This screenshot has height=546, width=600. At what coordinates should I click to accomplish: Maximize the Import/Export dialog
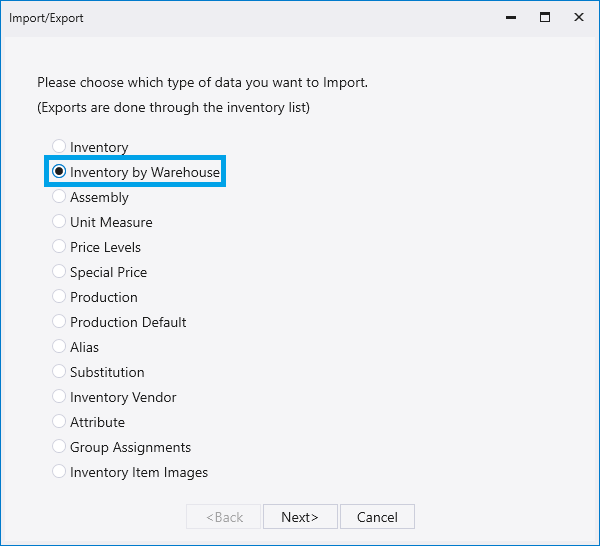point(545,18)
